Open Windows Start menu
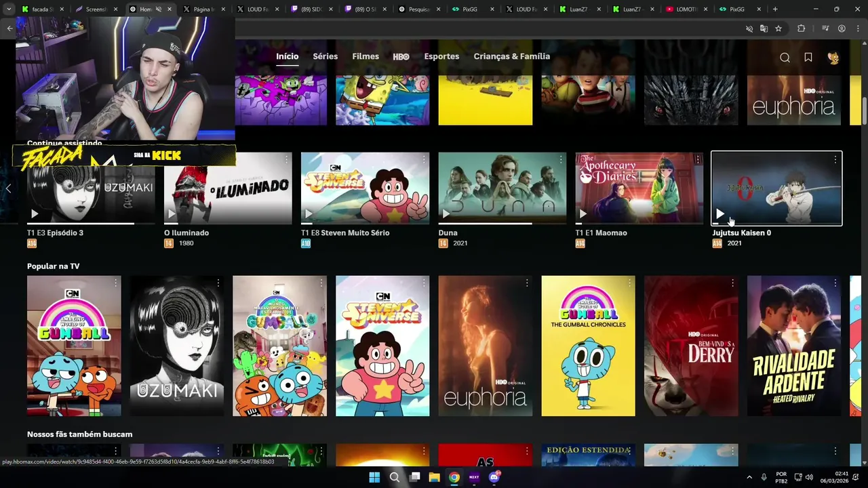868x488 pixels. pyautogui.click(x=374, y=477)
